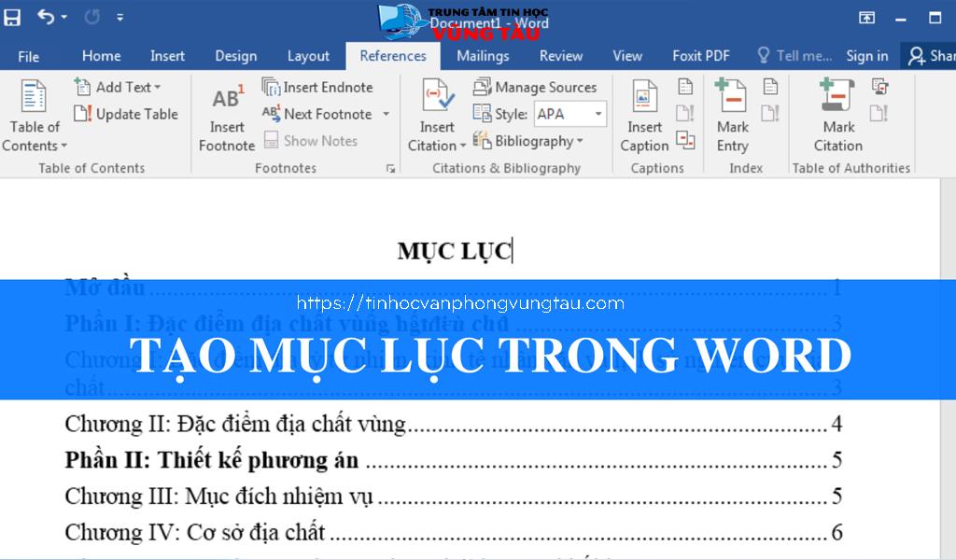Expand the Bibliography dropdown
Image resolution: width=956 pixels, height=560 pixels.
click(528, 141)
